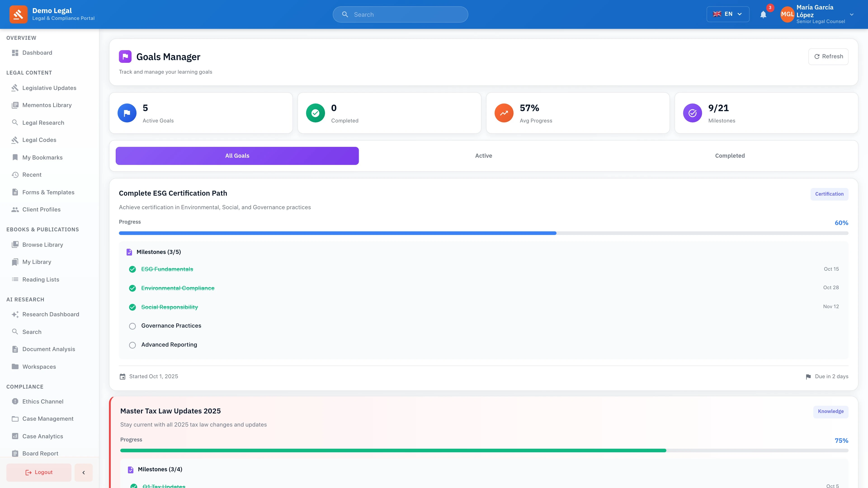This screenshot has width=868, height=488.
Task: Check off the Governance Practices milestone
Action: click(x=132, y=326)
